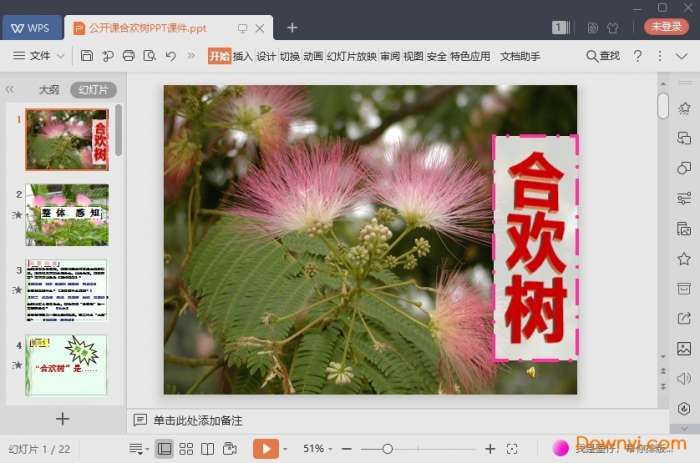Click the 未登录 login button

coord(666,27)
